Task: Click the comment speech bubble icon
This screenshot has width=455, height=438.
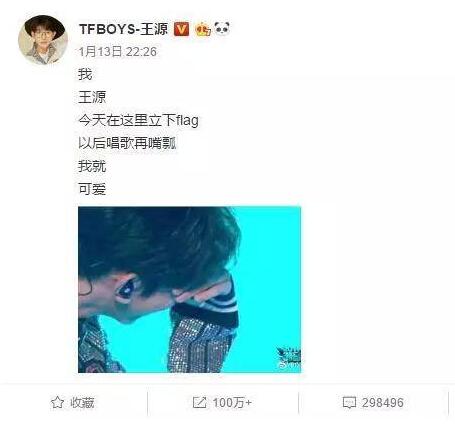Action: tap(349, 403)
